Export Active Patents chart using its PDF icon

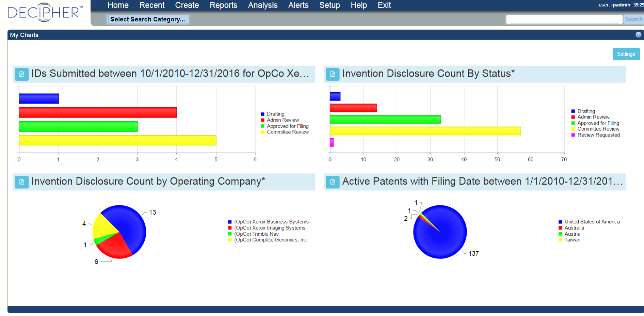click(x=333, y=182)
